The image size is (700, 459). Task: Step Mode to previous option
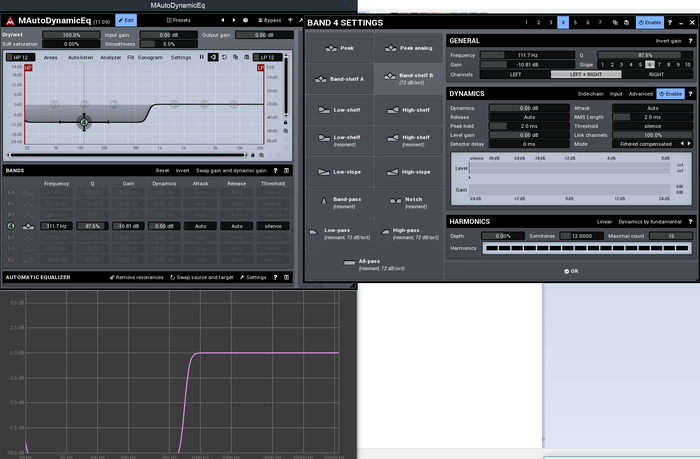682,144
